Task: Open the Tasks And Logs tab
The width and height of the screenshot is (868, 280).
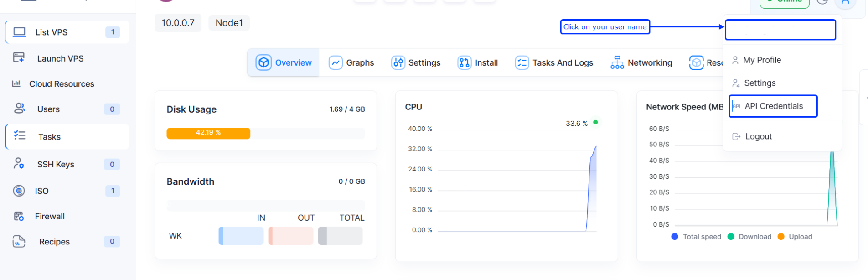Action: [554, 62]
